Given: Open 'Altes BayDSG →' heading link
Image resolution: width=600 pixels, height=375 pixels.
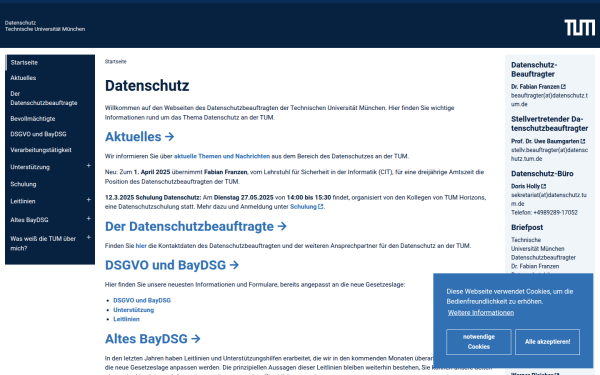Looking at the screenshot, I should point(153,339).
